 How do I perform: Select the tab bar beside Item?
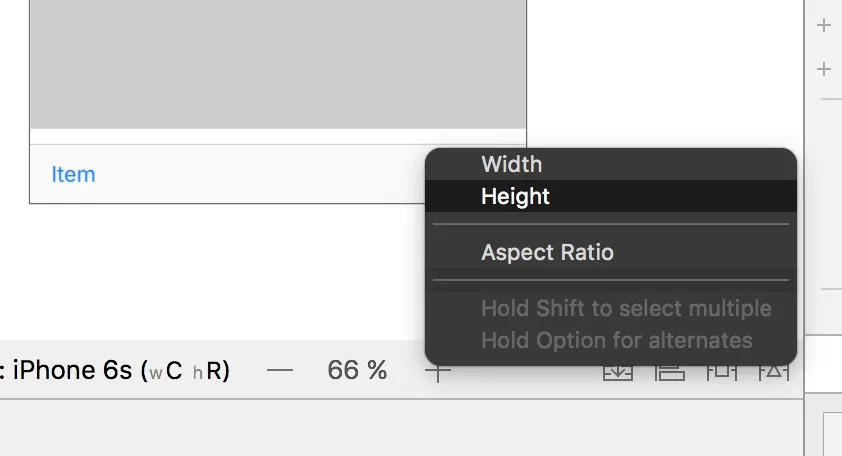[250, 174]
